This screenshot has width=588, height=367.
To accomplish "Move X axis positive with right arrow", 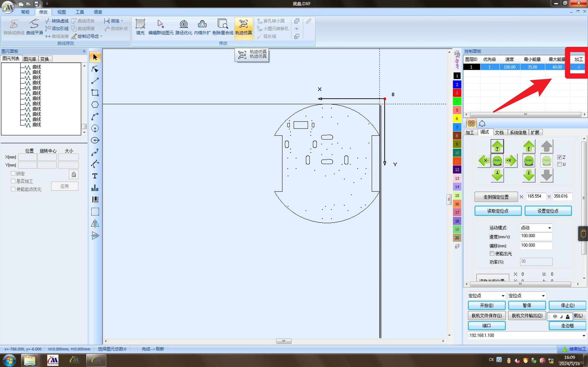I will click(x=511, y=161).
